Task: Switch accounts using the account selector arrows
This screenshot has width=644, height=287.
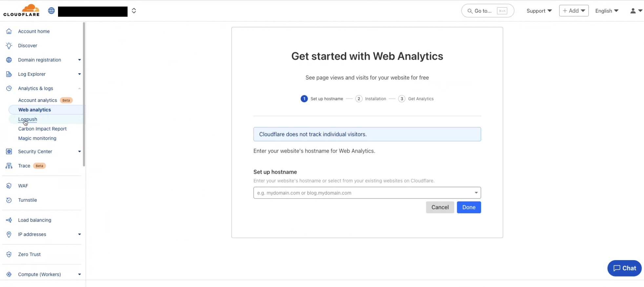Action: pos(134,11)
